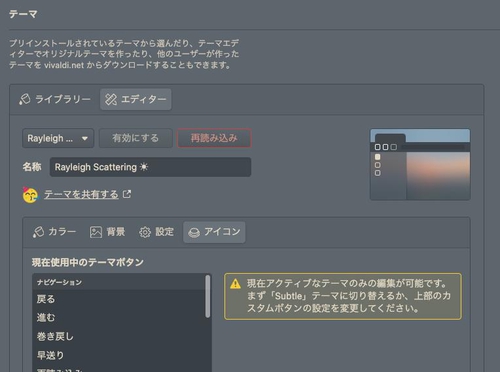
Task: Select 巻き戻し in the button list
Action: pos(119,337)
